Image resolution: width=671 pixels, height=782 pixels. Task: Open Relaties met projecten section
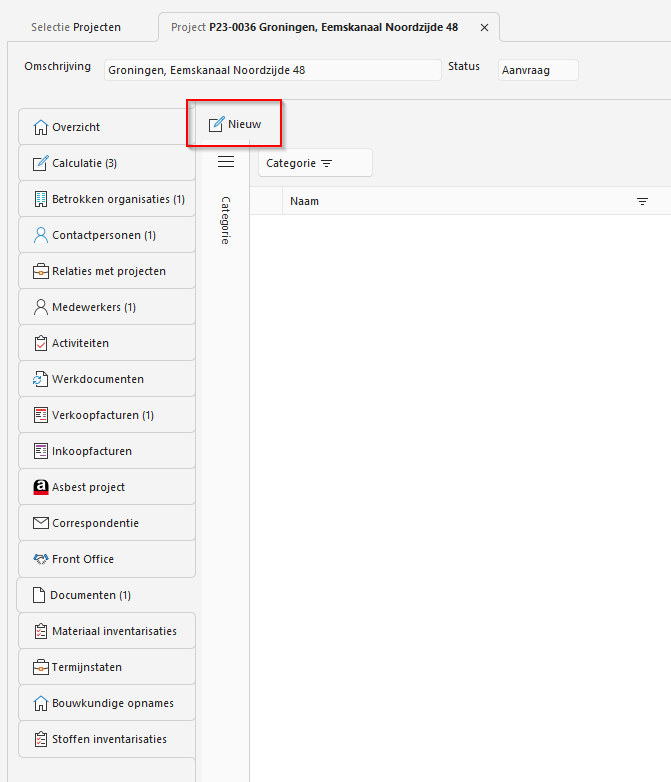tap(107, 271)
